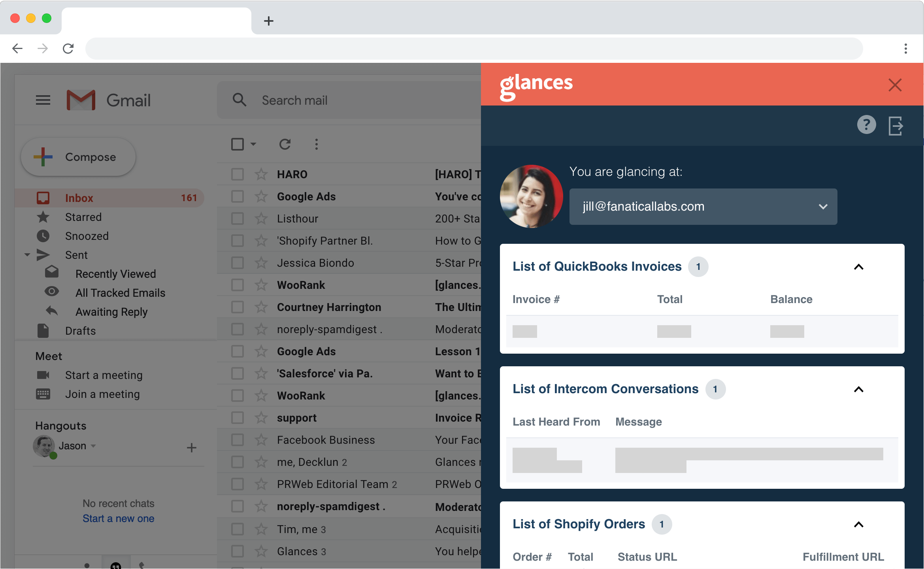This screenshot has width=924, height=569.
Task: Open the Gmail main menu hamburger icon
Action: [x=43, y=100]
